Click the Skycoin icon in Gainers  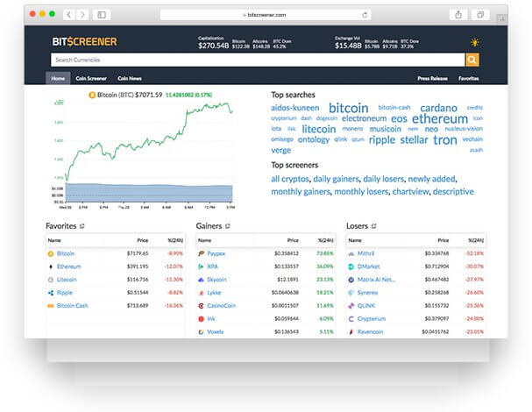[x=201, y=280]
